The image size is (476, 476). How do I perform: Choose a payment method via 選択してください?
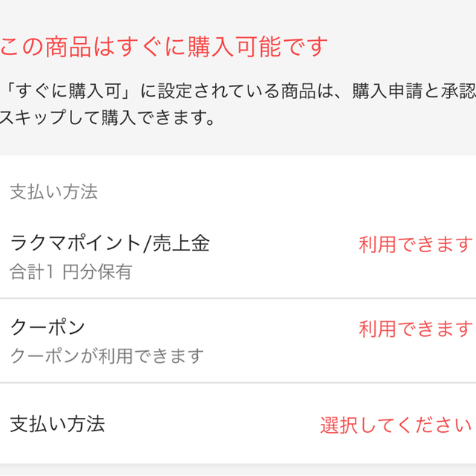pos(396,425)
